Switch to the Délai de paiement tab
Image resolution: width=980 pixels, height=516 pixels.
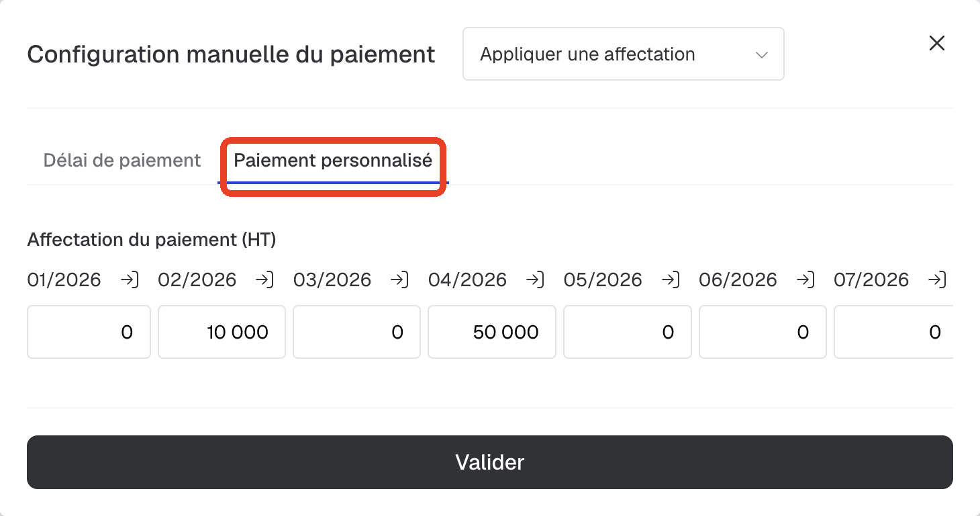[x=122, y=161]
